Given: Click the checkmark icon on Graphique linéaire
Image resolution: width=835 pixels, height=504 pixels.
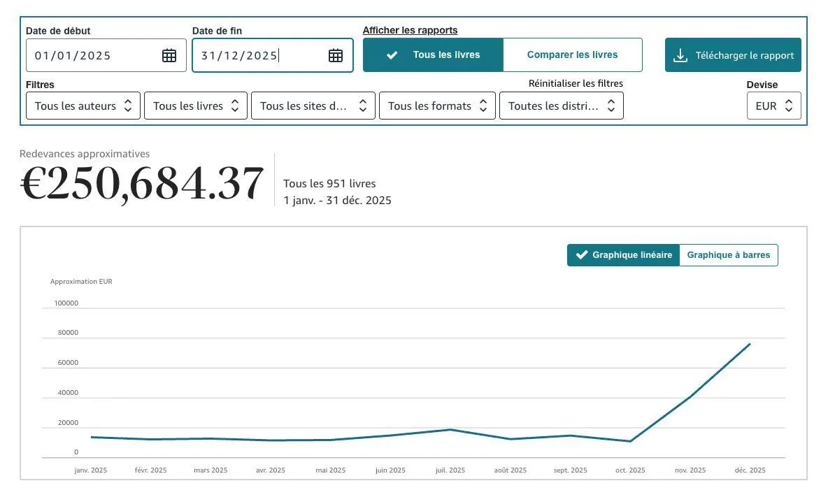Looking at the screenshot, I should click(x=582, y=255).
